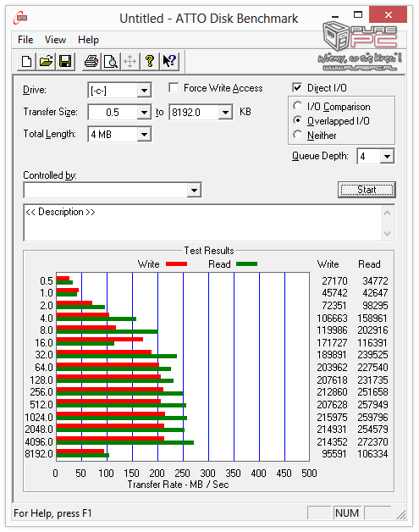Select the I/O Comparison radio button
This screenshot has height=532, width=419.
[297, 106]
